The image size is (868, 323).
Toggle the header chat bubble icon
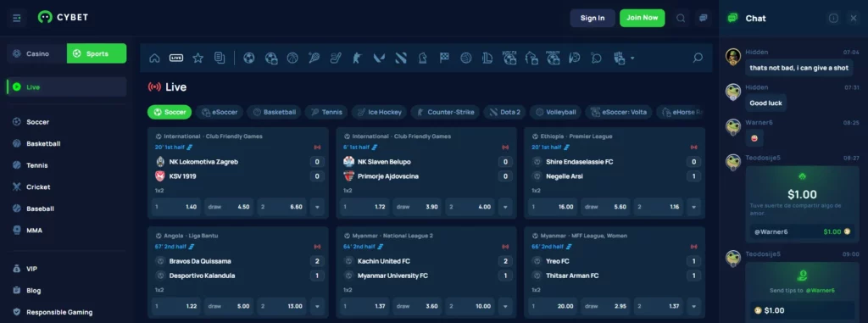[x=703, y=18]
